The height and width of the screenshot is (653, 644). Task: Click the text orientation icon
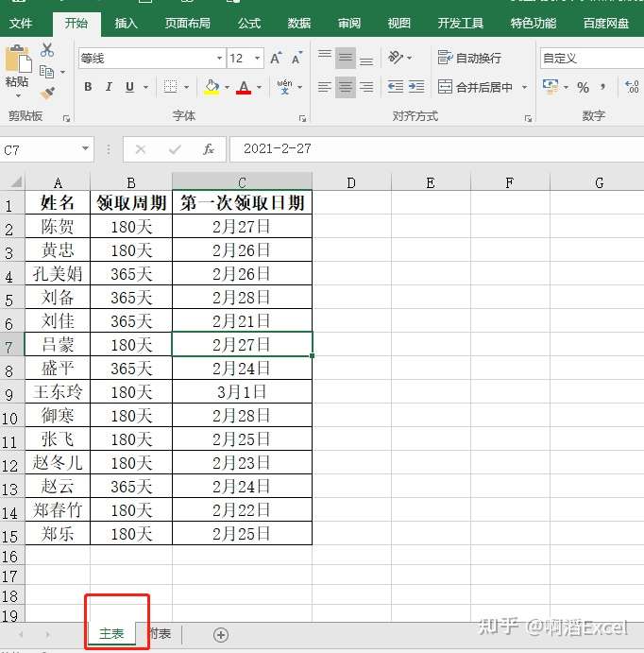[396, 57]
